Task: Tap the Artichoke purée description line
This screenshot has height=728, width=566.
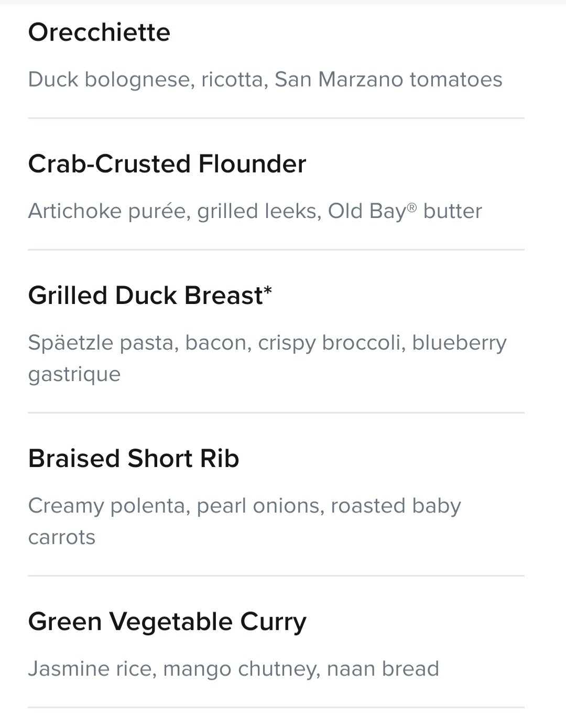Action: pyautogui.click(x=255, y=211)
